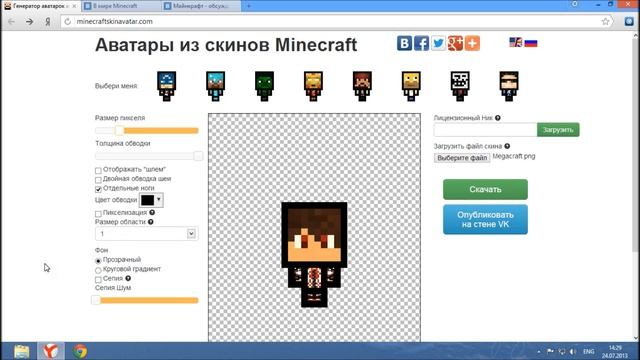The height and width of the screenshot is (360, 640).
Task: Click the address bar URL
Action: pyautogui.click(x=115, y=22)
